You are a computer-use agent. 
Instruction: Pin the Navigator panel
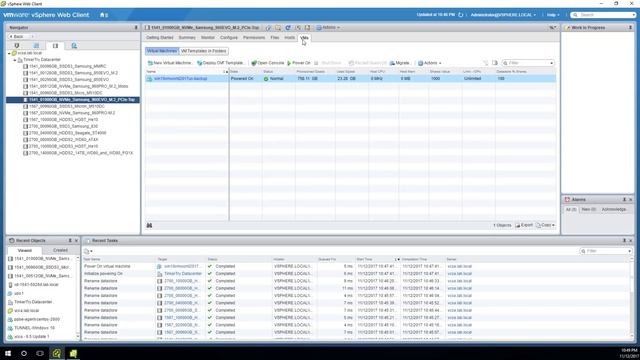tap(136, 27)
